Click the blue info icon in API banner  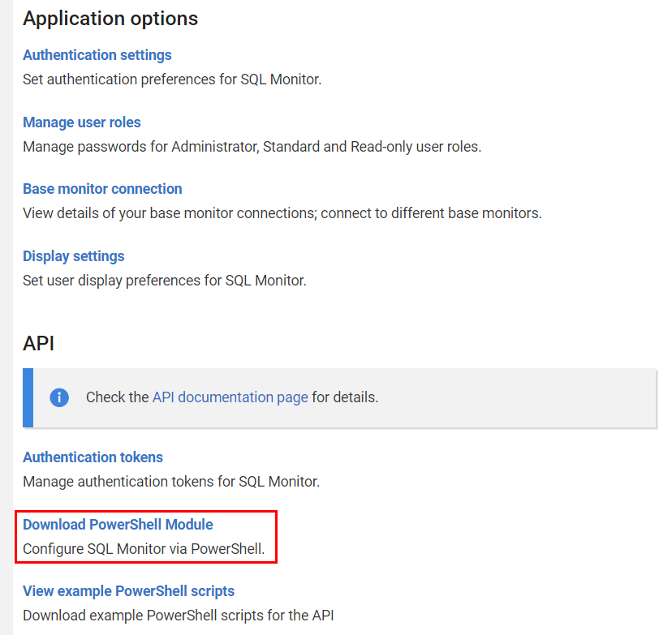(59, 397)
